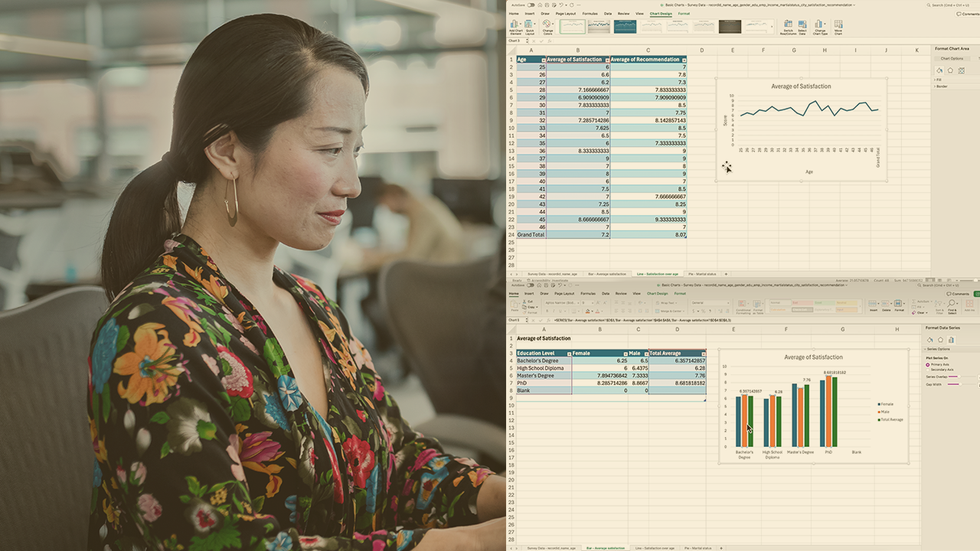Viewport: 980px width, 551px height.
Task: Select the Primary Axis radio button
Action: [928, 364]
